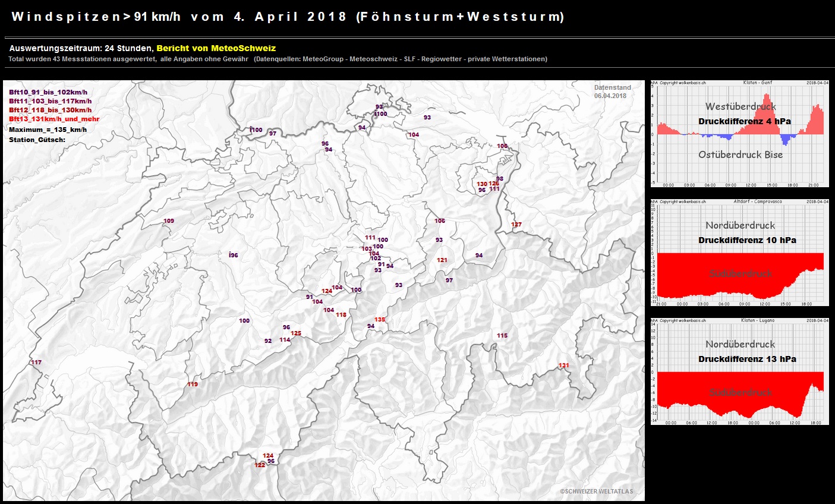Select the Bft11_103_bis_117km/h legend entry
Screen dimensions: 835x504
point(50,101)
